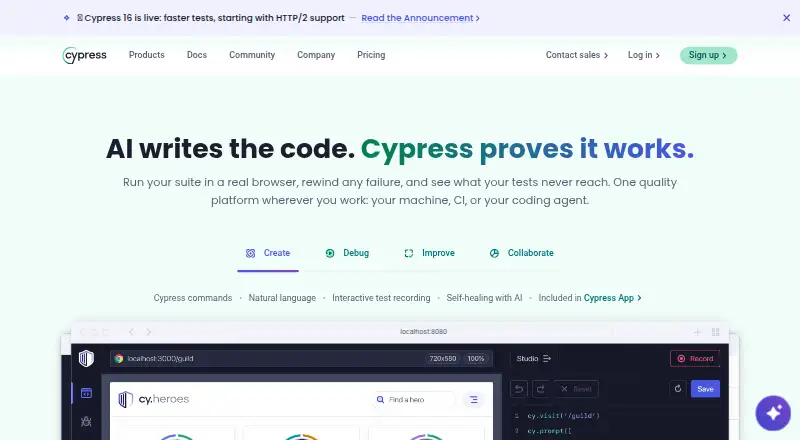Click the code window sidebar icon
The height and width of the screenshot is (440, 800).
[86, 394]
